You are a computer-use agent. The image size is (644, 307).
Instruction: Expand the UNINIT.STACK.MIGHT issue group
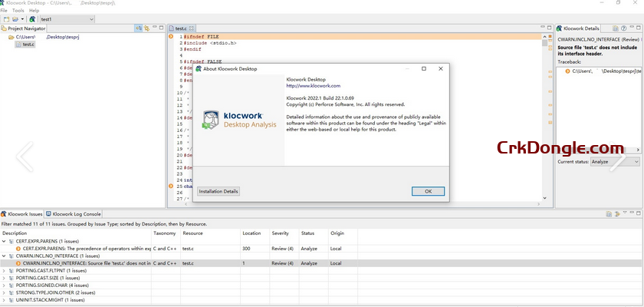[4, 299]
